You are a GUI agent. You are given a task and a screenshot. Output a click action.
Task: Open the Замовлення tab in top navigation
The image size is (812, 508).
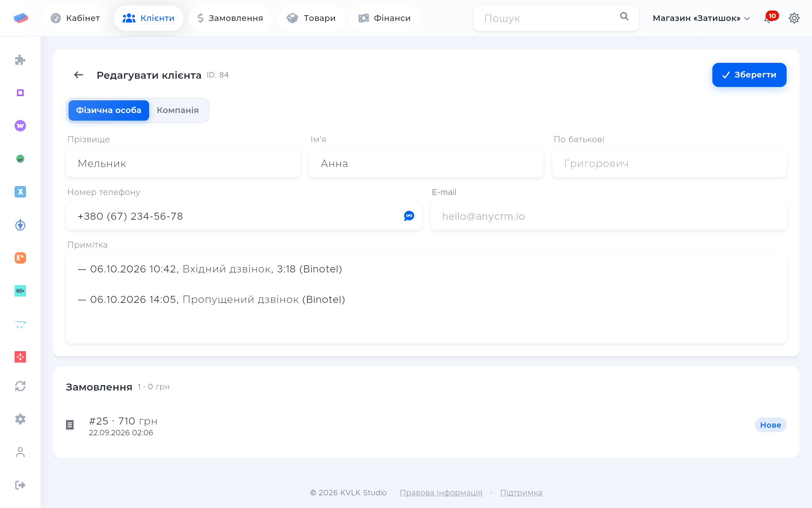click(230, 18)
